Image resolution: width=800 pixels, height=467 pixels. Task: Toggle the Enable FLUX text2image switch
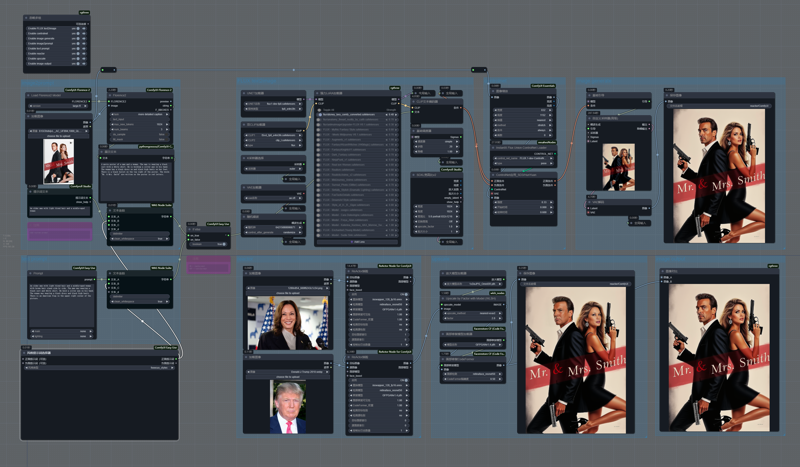pos(78,29)
